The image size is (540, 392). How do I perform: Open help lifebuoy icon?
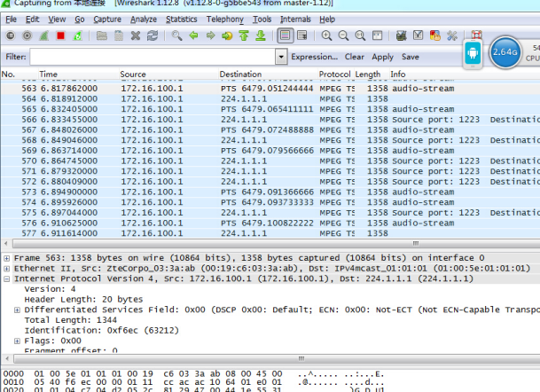477,34
